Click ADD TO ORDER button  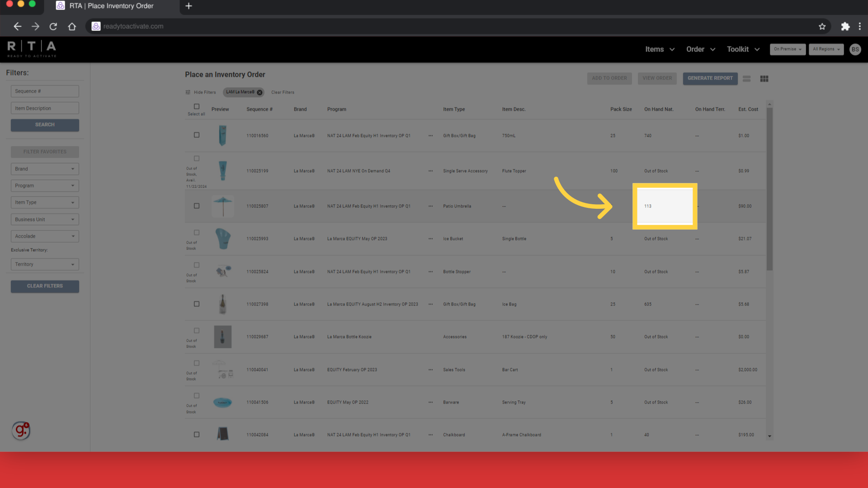609,78
